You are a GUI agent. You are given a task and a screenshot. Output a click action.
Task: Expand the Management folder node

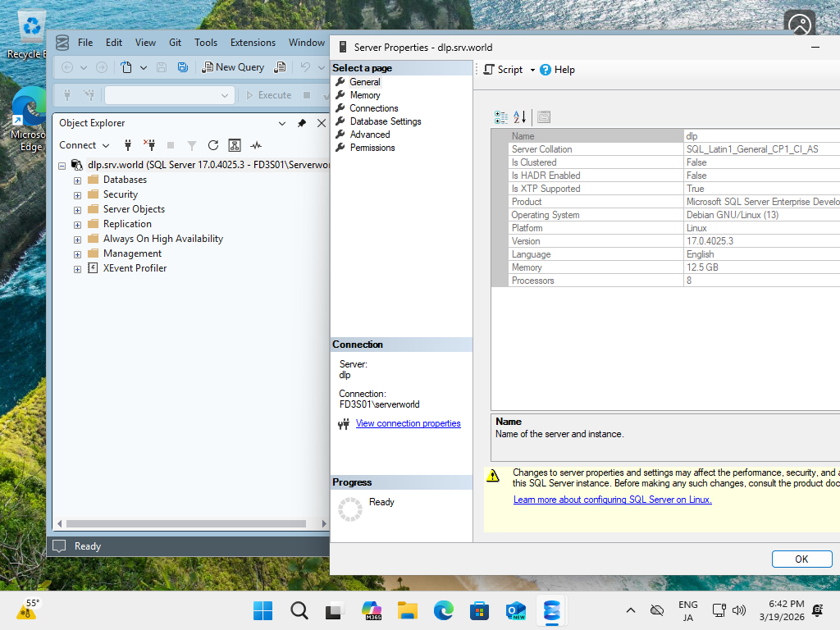click(x=77, y=254)
